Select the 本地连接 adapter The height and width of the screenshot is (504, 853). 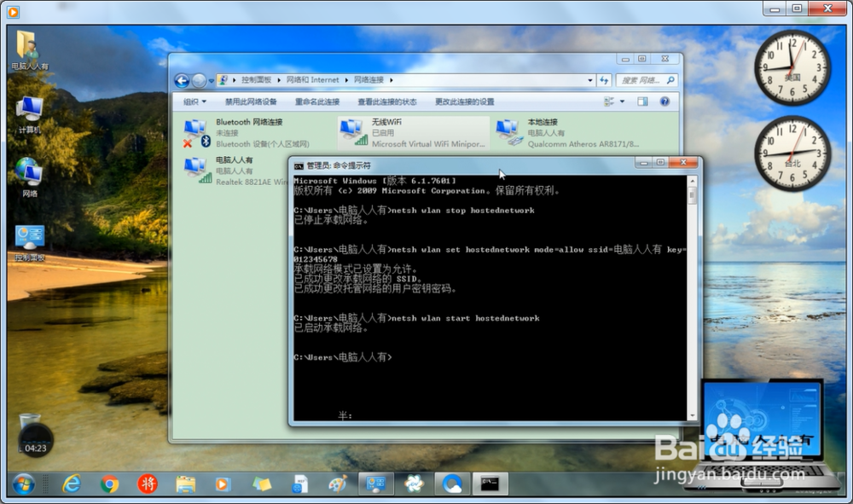coord(568,133)
